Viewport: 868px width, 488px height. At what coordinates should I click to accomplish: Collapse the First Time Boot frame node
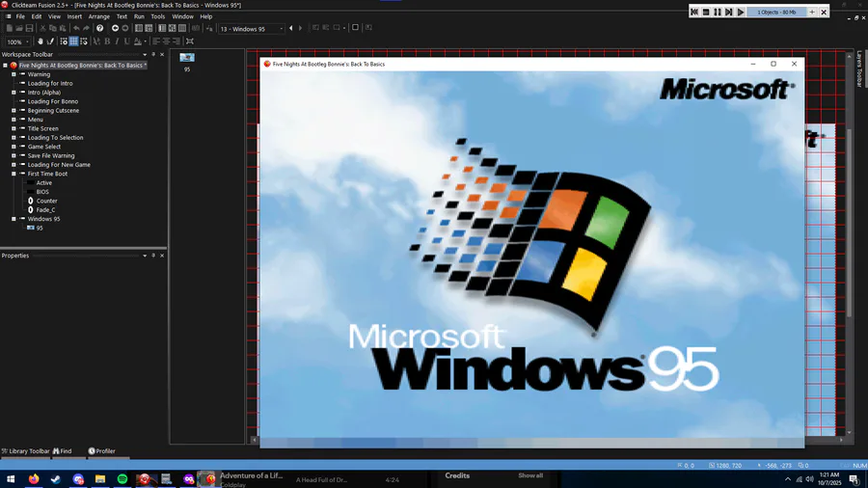[14, 174]
